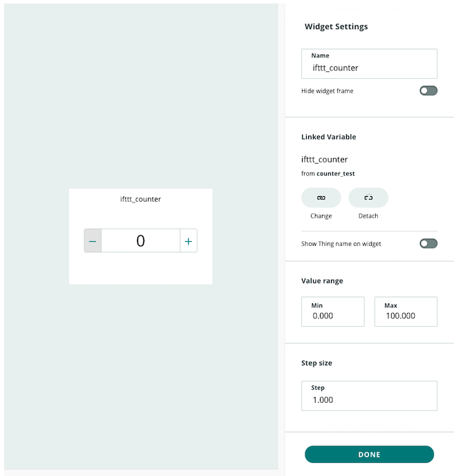Edit the Min value field
This screenshot has width=454, height=476.
point(332,315)
